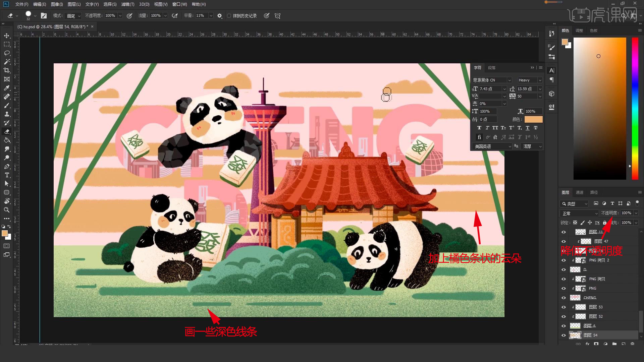Select the Crop tool
The height and width of the screenshot is (362, 644).
[7, 70]
